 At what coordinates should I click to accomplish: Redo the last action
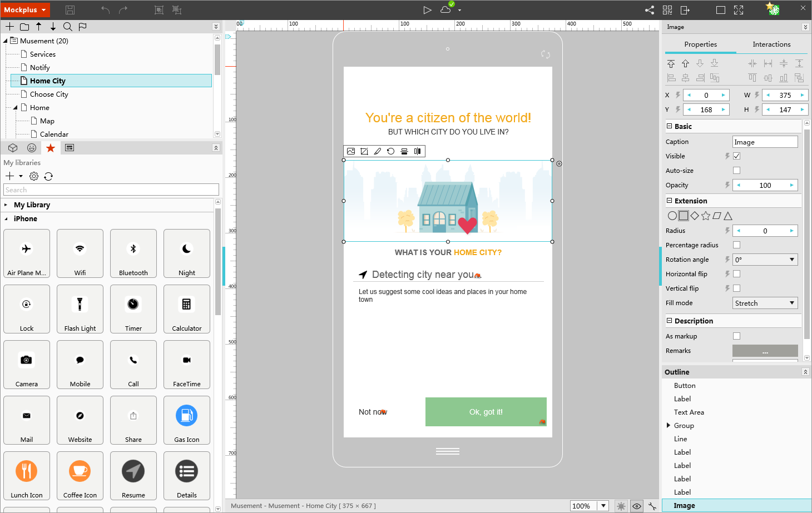tap(123, 10)
